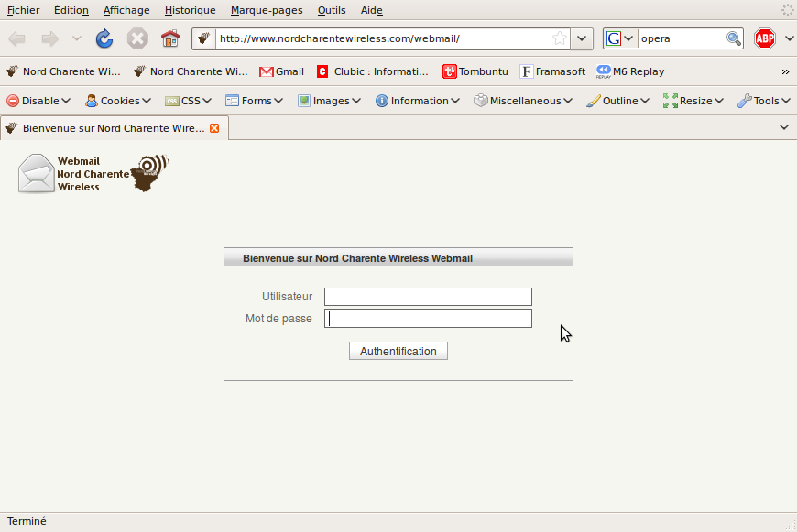Open the Framasoft bookmark link
This screenshot has width=797, height=532.
click(x=552, y=71)
